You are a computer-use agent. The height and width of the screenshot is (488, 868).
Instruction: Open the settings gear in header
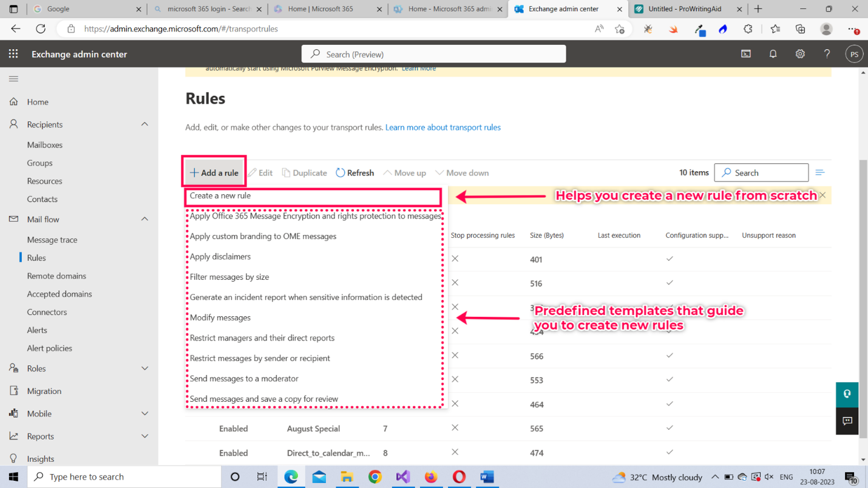800,54
